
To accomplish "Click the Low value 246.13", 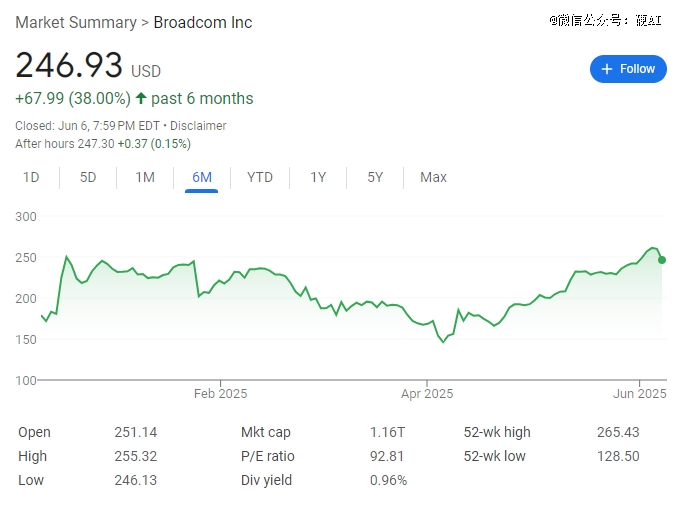I will pyautogui.click(x=135, y=480).
